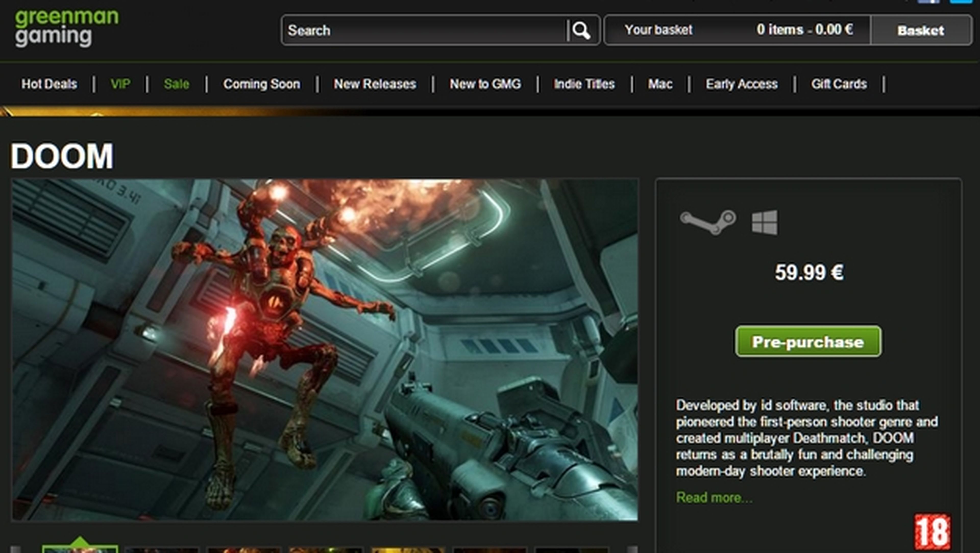Go to the VIP section
This screenshot has width=980, height=553.
120,84
